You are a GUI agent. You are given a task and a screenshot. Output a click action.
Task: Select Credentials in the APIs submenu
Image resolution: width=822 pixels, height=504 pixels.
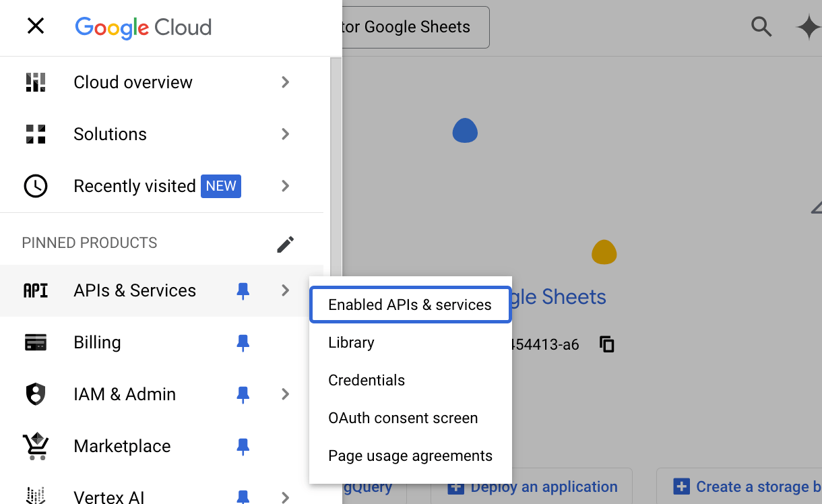click(x=410, y=380)
